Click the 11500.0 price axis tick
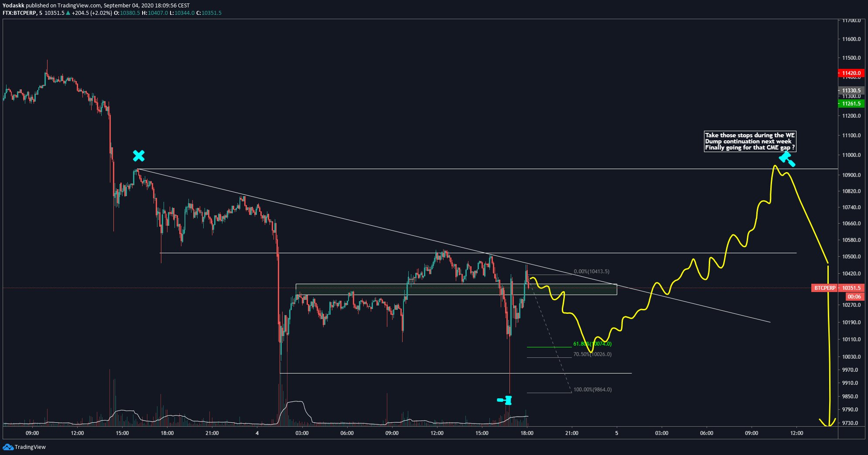 point(851,58)
